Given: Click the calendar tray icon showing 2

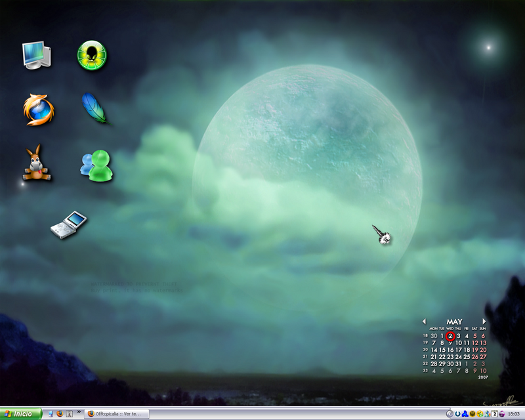Looking at the screenshot, I should coord(495,414).
